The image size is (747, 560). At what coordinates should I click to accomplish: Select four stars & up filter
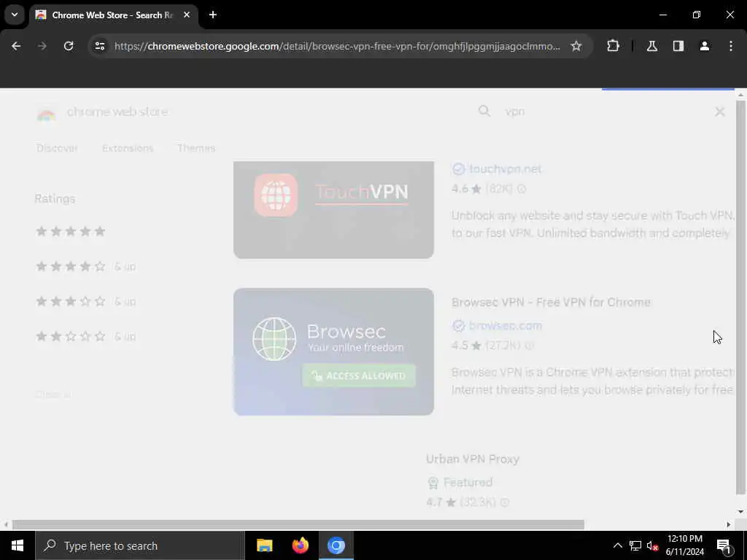pyautogui.click(x=86, y=266)
